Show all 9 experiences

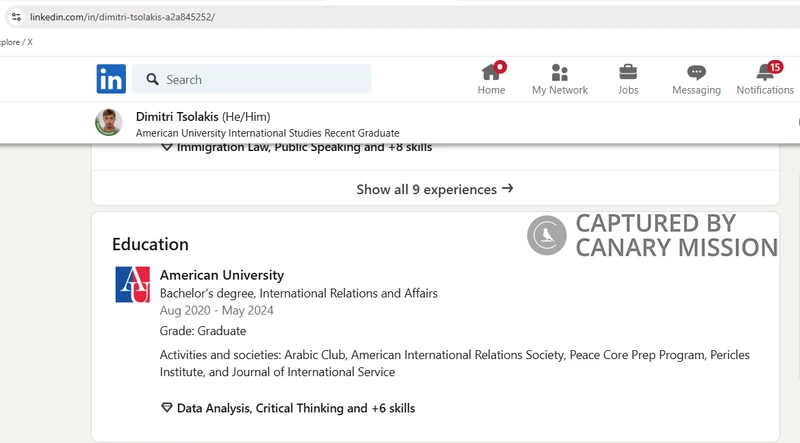435,189
